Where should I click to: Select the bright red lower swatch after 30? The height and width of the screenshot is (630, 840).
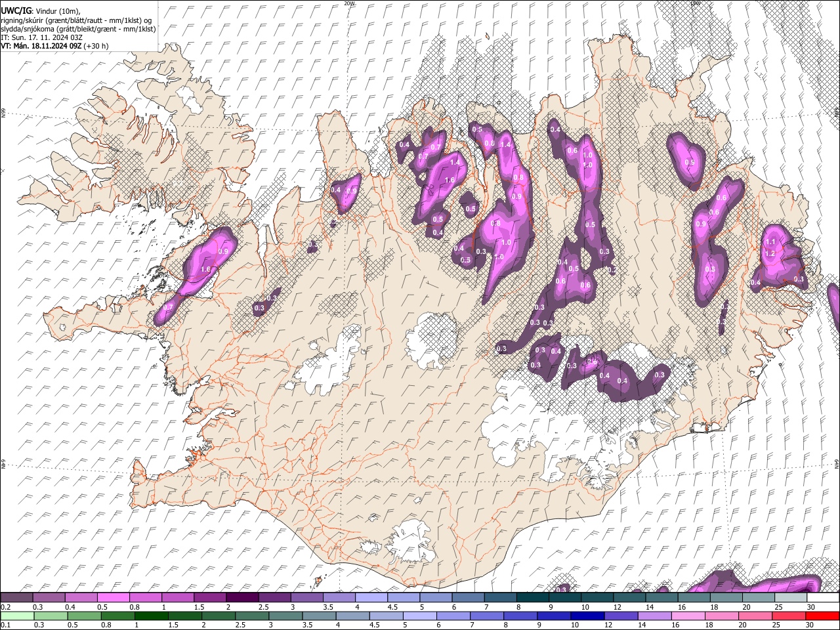[822, 616]
